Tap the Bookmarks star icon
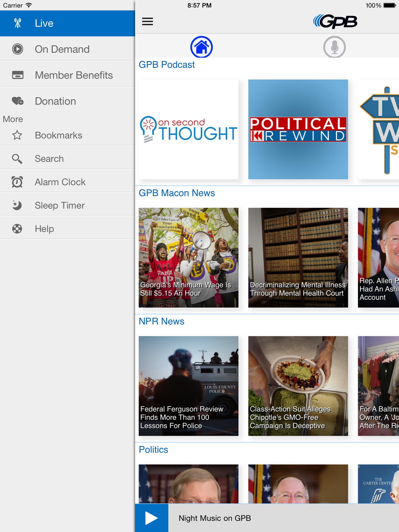Image resolution: width=399 pixels, height=532 pixels. coord(17,135)
